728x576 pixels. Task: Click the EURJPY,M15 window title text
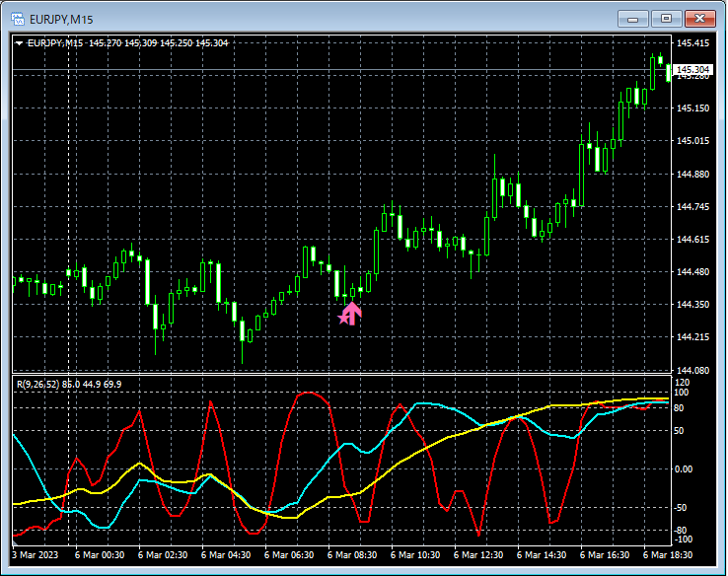click(x=61, y=20)
